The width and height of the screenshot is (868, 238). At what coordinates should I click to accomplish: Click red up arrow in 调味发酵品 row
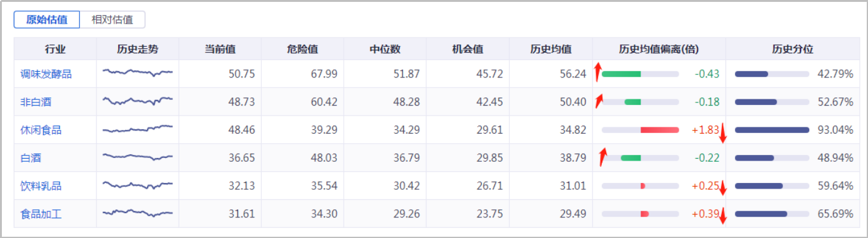598,72
